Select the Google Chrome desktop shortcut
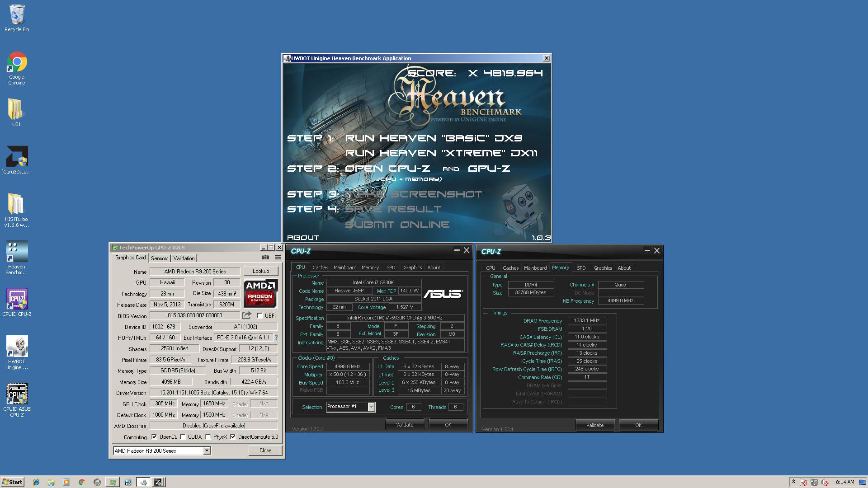Screen dimensions: 868x488 [17, 68]
